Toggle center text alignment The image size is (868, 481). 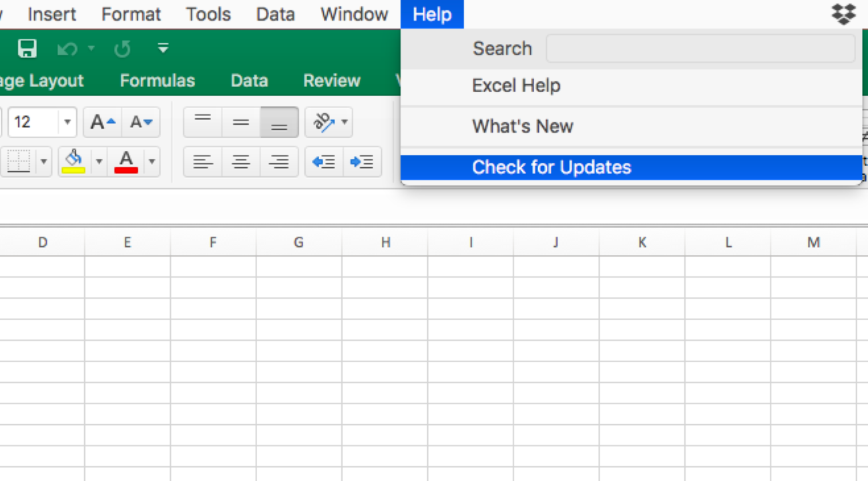(241, 161)
